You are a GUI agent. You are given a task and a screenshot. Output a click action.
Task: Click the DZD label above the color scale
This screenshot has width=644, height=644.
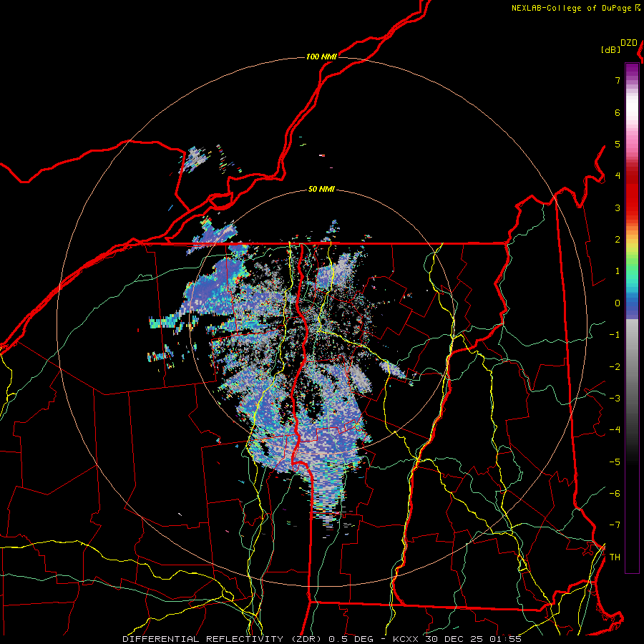pos(629,43)
